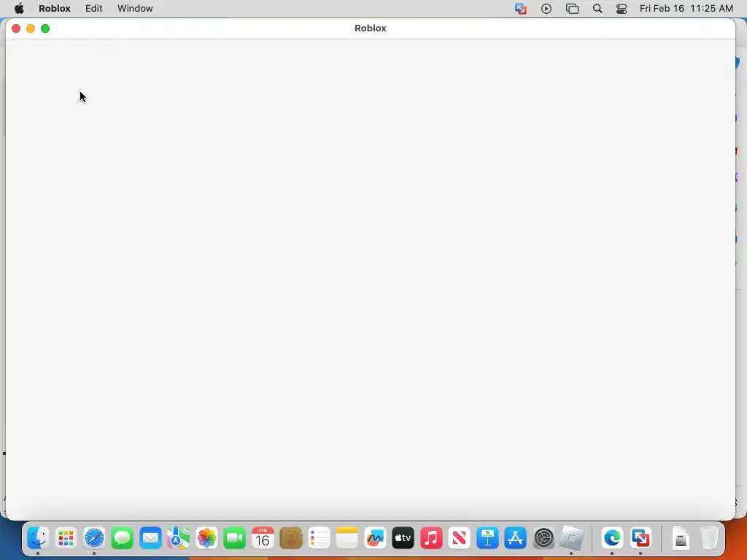Click the VMware Fusion menu bar icon
The image size is (747, 560).
[521, 9]
